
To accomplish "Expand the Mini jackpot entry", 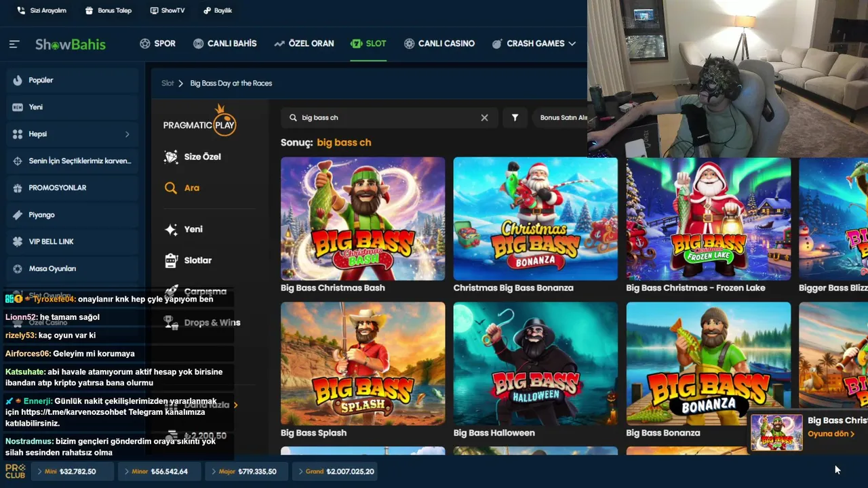I will pos(73,471).
